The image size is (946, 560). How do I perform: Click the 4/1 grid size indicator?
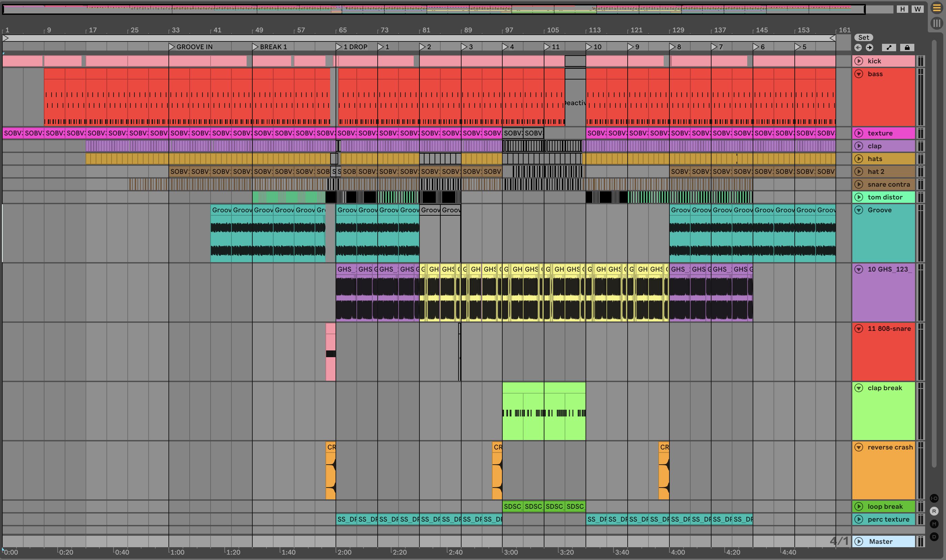pyautogui.click(x=839, y=541)
